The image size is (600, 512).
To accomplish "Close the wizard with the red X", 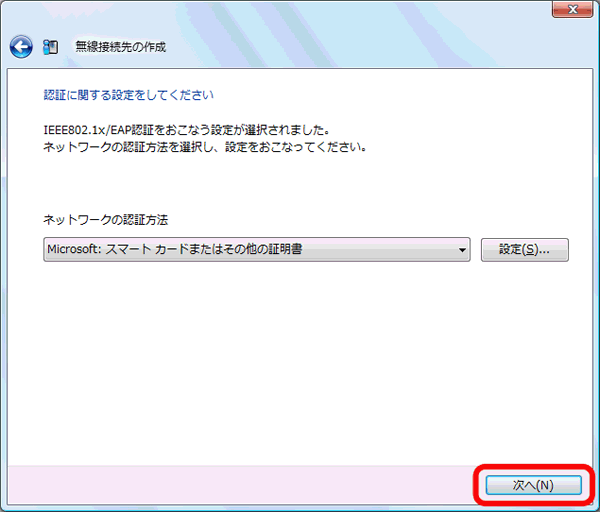I will point(572,9).
